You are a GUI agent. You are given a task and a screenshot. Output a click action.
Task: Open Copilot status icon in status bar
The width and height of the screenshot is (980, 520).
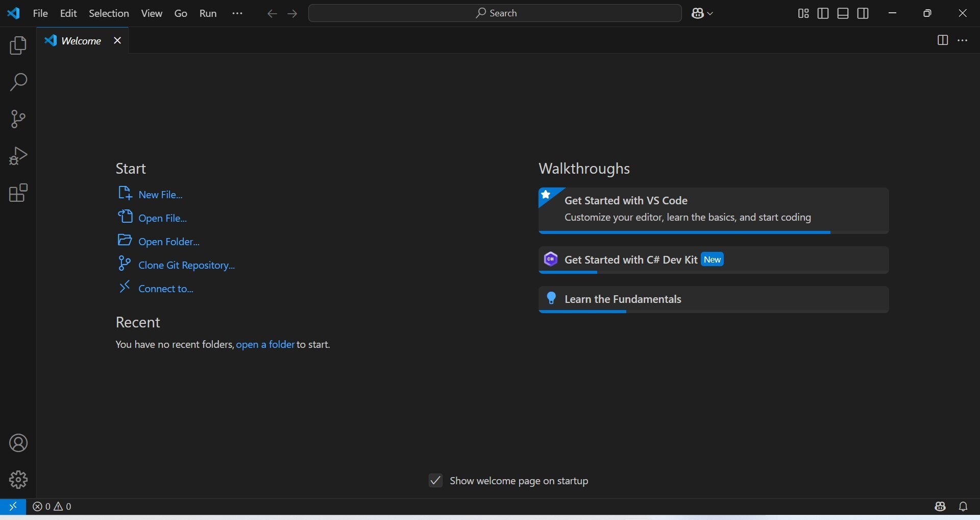tap(940, 507)
